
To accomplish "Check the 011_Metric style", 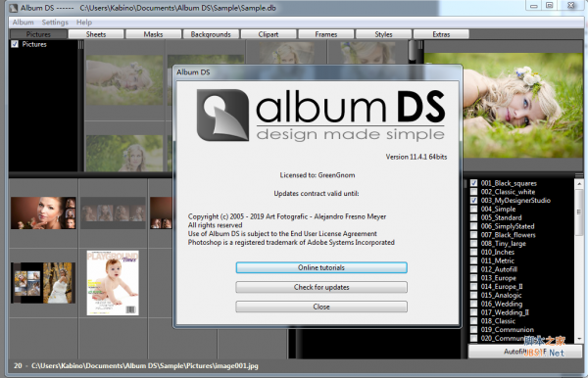I will (474, 260).
